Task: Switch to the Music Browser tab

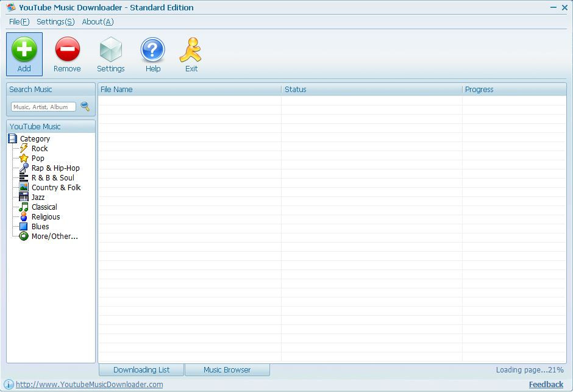Action: (x=227, y=369)
